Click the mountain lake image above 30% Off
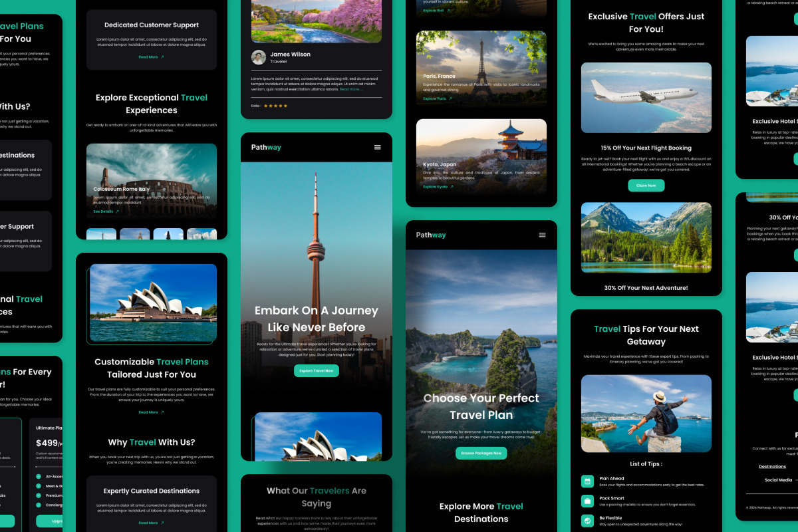Viewport: 798px width, 532px height. (646, 237)
